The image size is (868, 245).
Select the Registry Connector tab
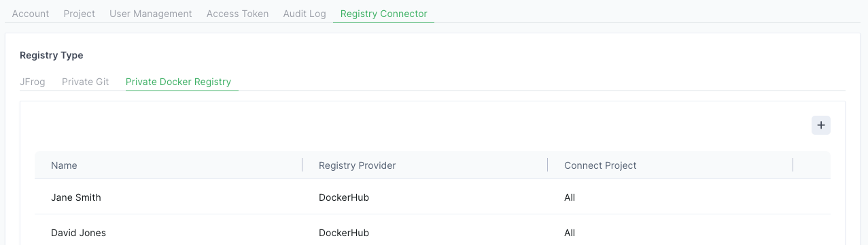tap(384, 14)
